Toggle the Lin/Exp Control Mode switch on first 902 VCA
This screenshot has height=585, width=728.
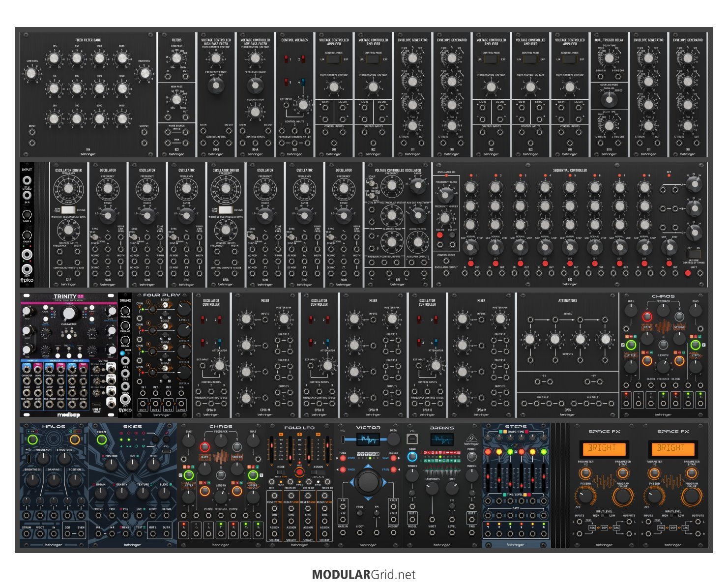click(x=334, y=59)
